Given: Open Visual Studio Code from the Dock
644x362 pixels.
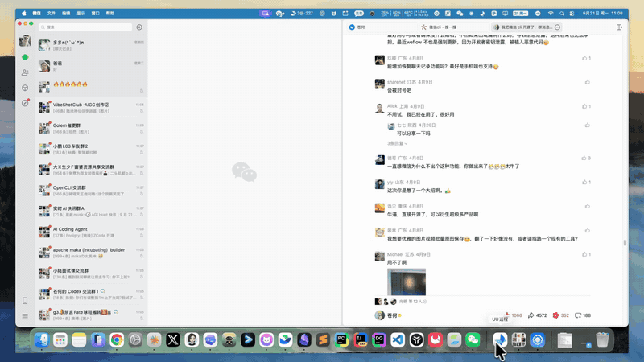Looking at the screenshot, I should point(398,339).
